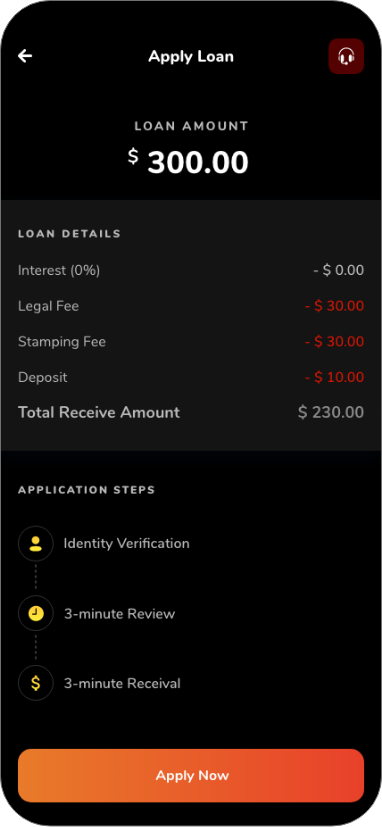Select the Interest (0%) row label
This screenshot has width=382, height=827.
(x=59, y=271)
